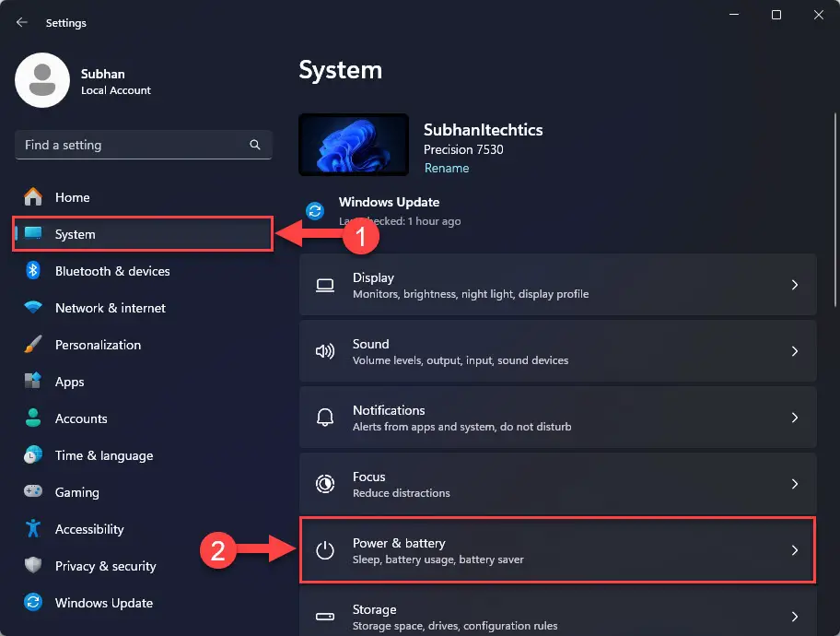
Task: Expand the Display settings row chevron
Action: point(795,285)
